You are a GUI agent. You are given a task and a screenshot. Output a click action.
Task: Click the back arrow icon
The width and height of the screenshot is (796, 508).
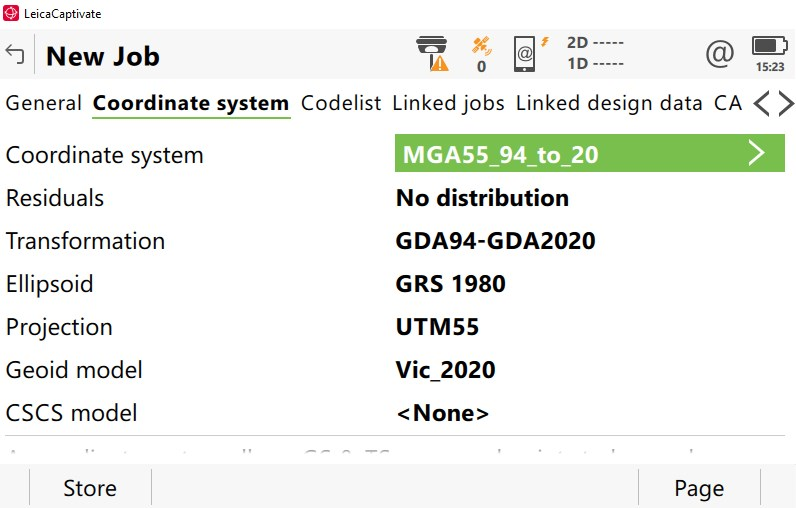point(15,54)
